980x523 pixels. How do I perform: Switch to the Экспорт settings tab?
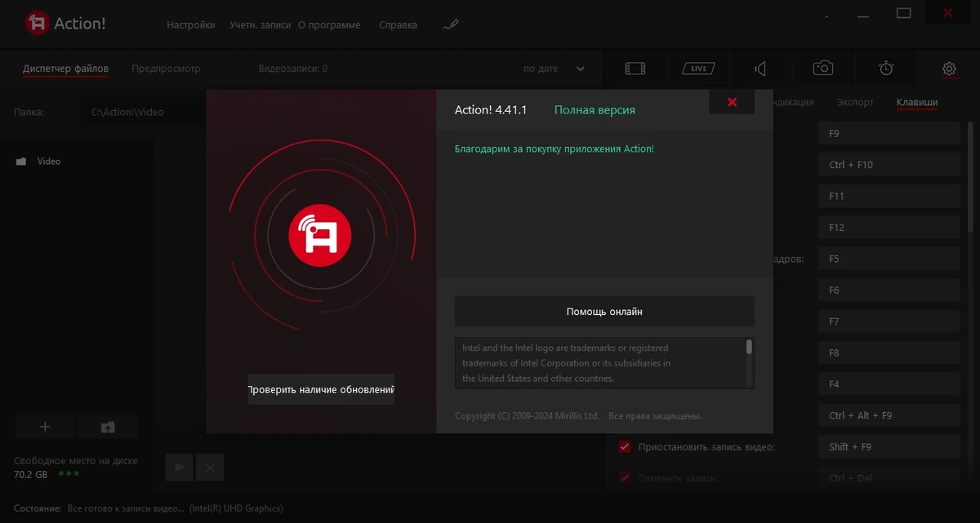(x=855, y=102)
